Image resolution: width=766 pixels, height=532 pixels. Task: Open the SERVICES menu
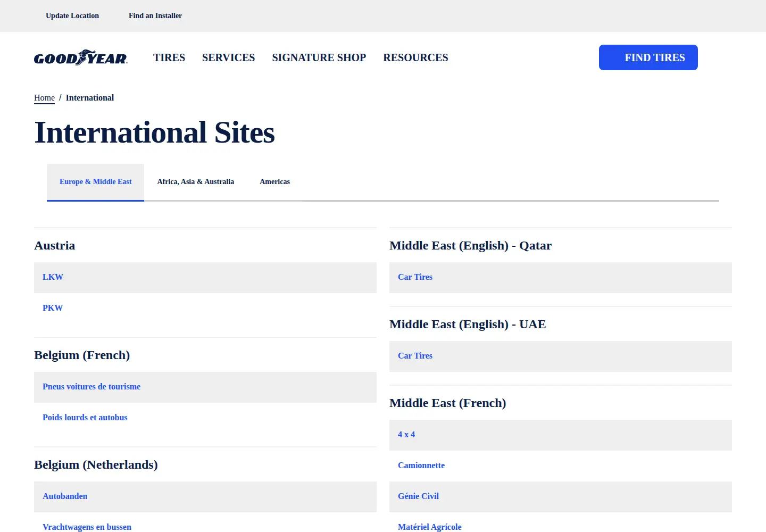coord(229,57)
